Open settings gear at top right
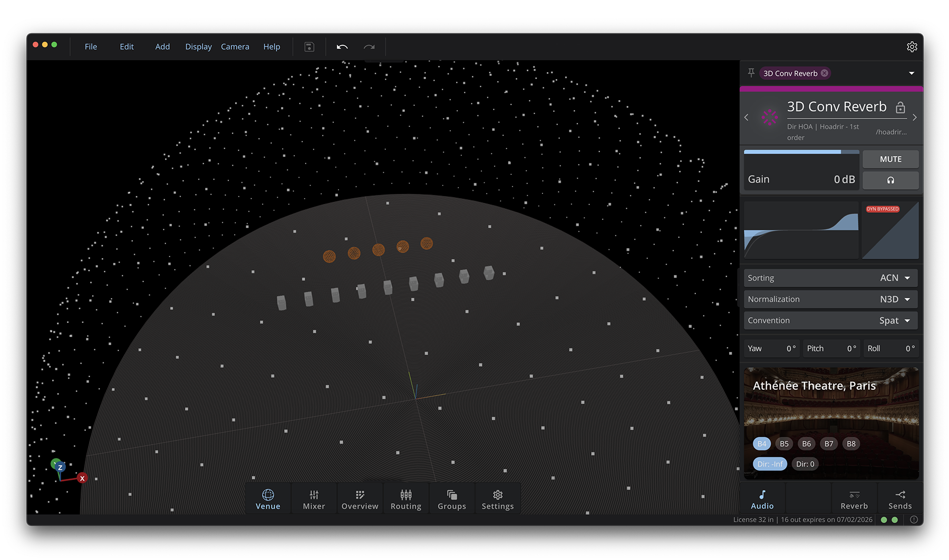The image size is (949, 560). click(x=912, y=47)
